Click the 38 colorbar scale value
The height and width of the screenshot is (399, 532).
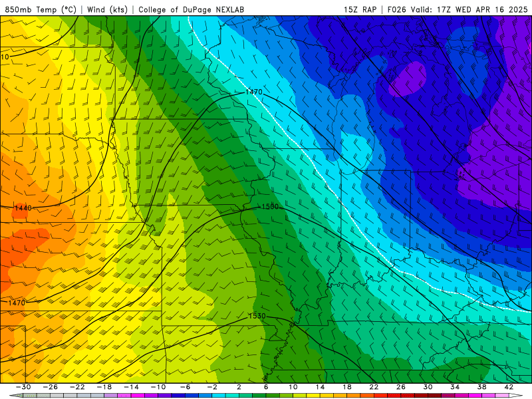481,387
